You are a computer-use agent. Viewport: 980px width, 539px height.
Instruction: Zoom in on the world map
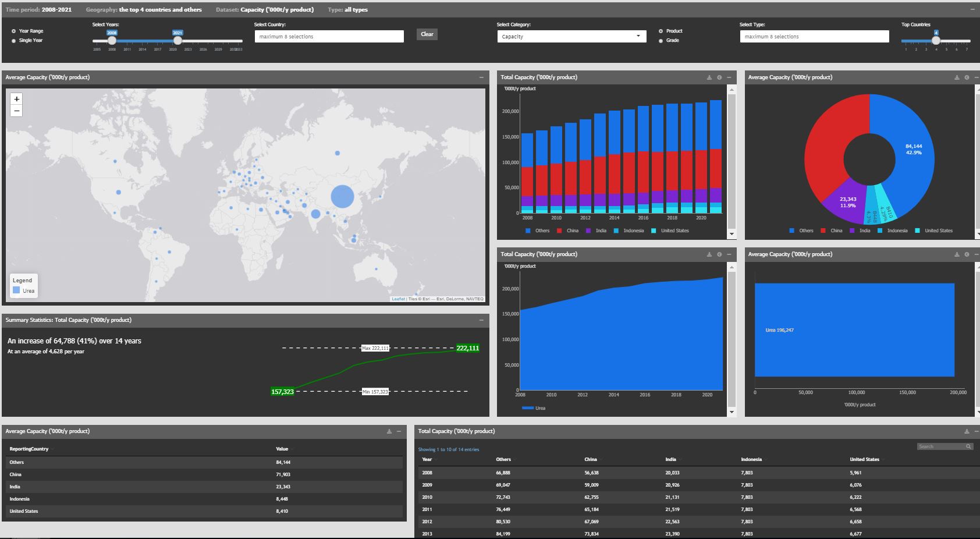coord(16,99)
